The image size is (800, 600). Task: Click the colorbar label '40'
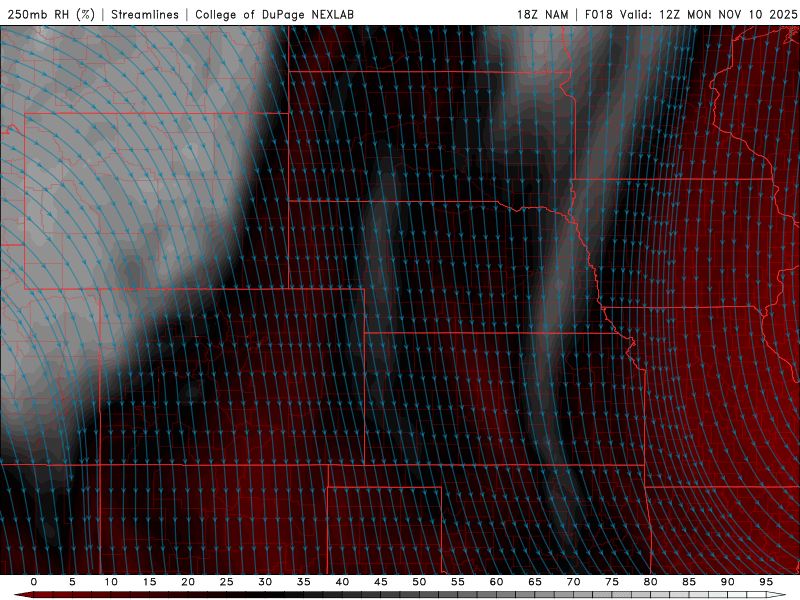click(342, 582)
